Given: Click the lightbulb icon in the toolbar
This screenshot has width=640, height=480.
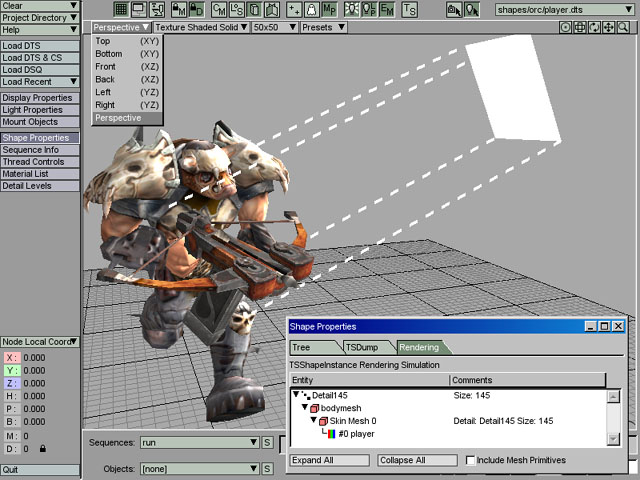Looking at the screenshot, I should (x=351, y=10).
